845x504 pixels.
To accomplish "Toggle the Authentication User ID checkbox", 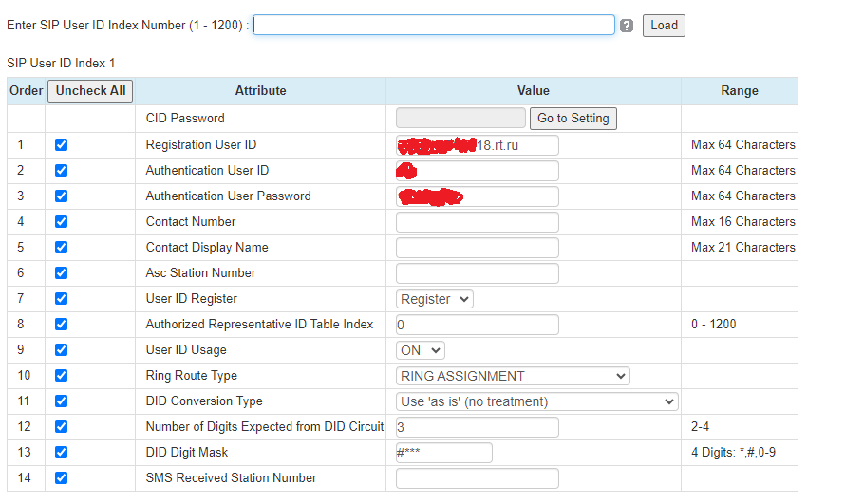I will (x=62, y=171).
